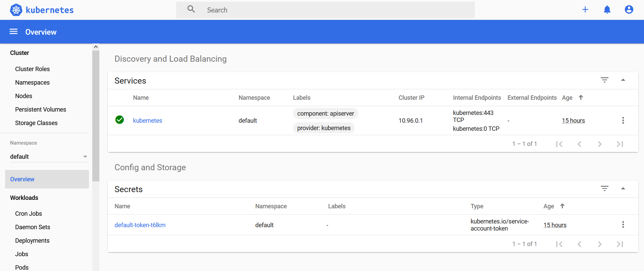Open Pods page in the sidebar
Viewport: 644px width, 271px height.
coord(22,267)
